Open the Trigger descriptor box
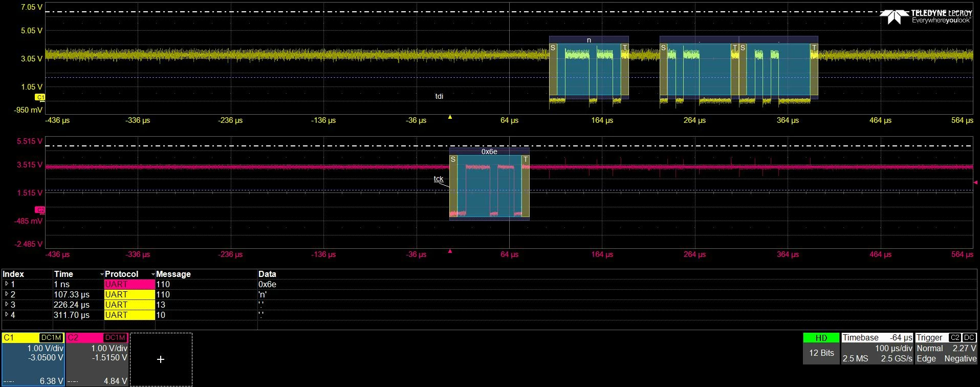 pos(946,348)
